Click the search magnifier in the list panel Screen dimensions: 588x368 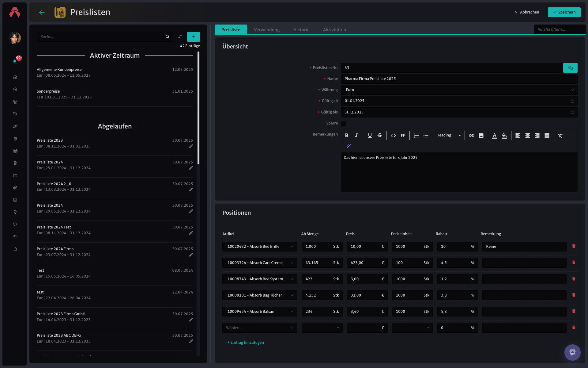(168, 37)
